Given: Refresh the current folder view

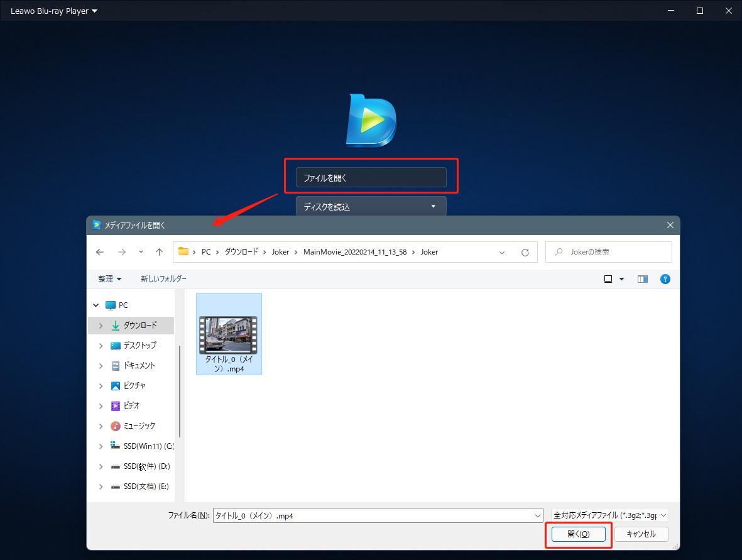Looking at the screenshot, I should click(525, 252).
